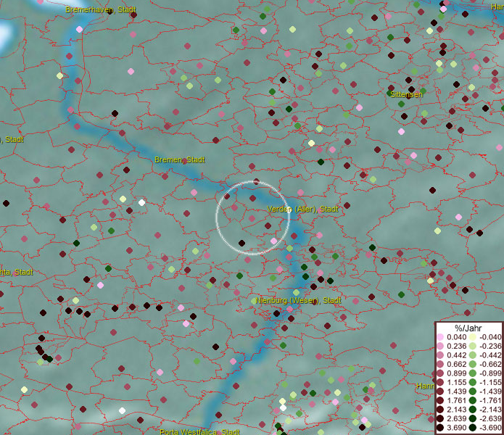Click the -1.439 green legend swatch
Screen dimensions: 504x435
pyautogui.click(x=473, y=391)
